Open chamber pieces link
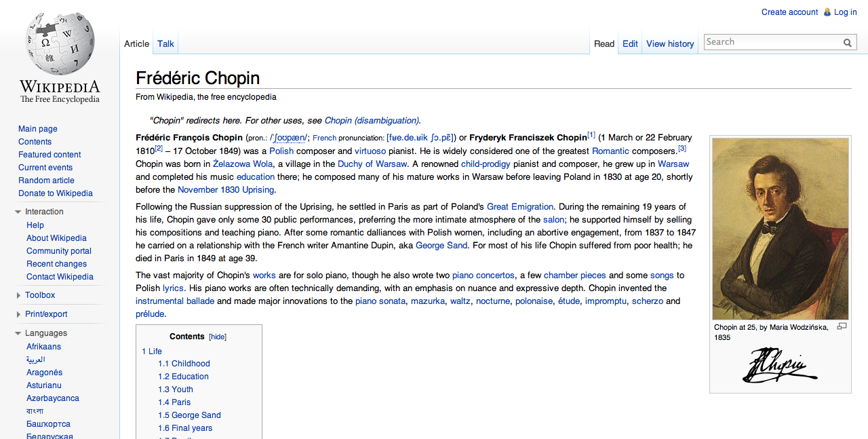This screenshot has height=439, width=868. 575,275
